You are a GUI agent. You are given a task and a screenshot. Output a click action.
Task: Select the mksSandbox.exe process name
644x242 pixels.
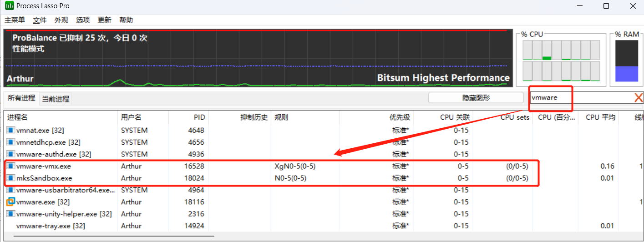pyautogui.click(x=44, y=178)
